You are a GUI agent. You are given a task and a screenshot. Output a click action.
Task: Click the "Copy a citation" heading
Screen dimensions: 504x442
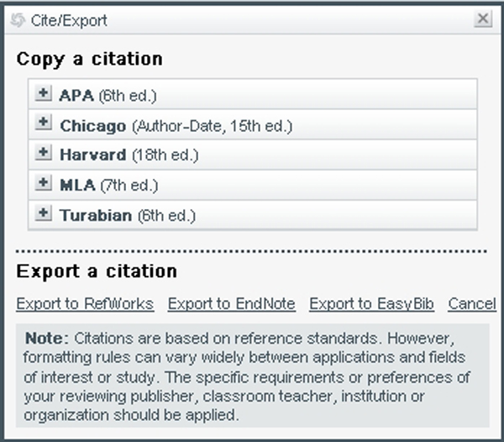pyautogui.click(x=89, y=60)
